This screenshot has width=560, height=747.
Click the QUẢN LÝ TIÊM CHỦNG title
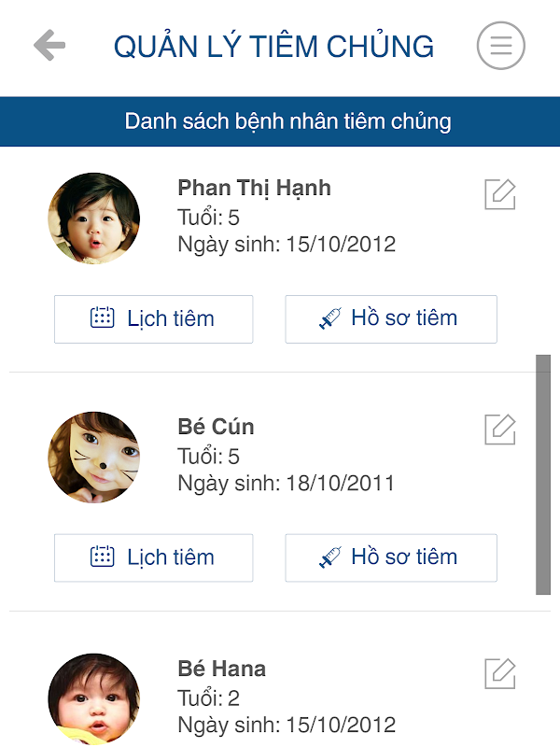[x=273, y=47]
